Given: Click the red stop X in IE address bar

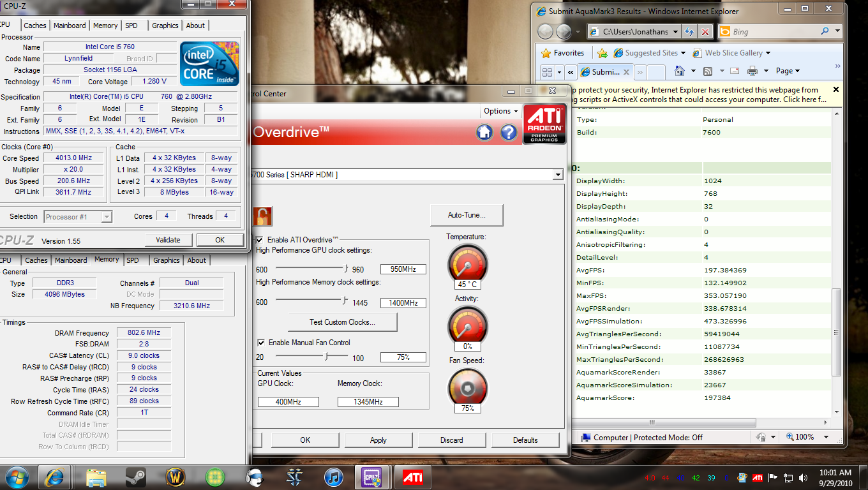Looking at the screenshot, I should point(705,31).
